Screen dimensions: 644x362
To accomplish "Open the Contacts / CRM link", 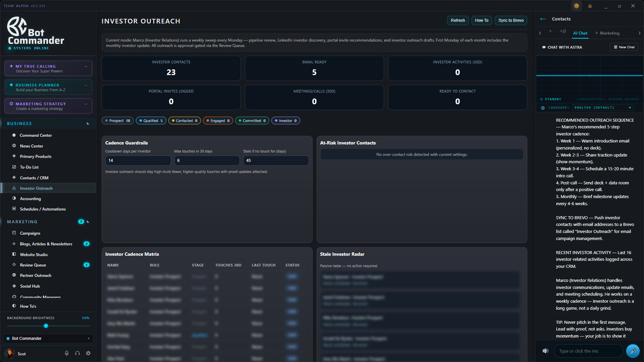I will 34,178.
